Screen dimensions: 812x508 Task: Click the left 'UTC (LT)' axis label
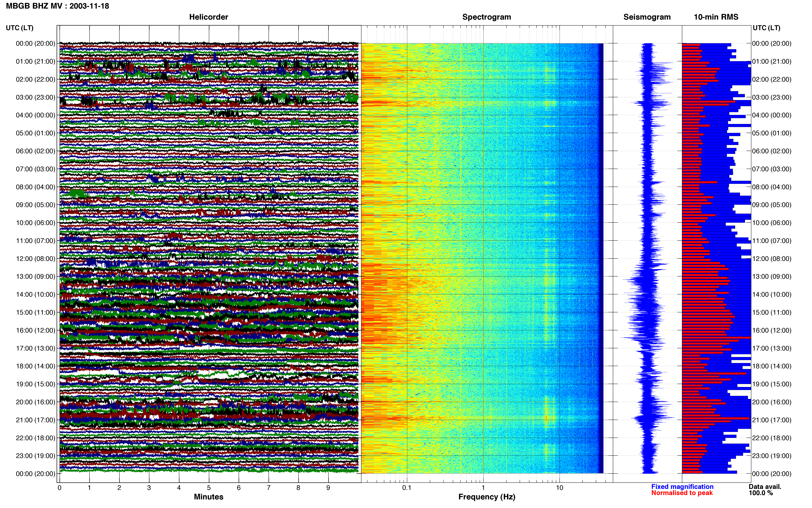tap(19, 28)
